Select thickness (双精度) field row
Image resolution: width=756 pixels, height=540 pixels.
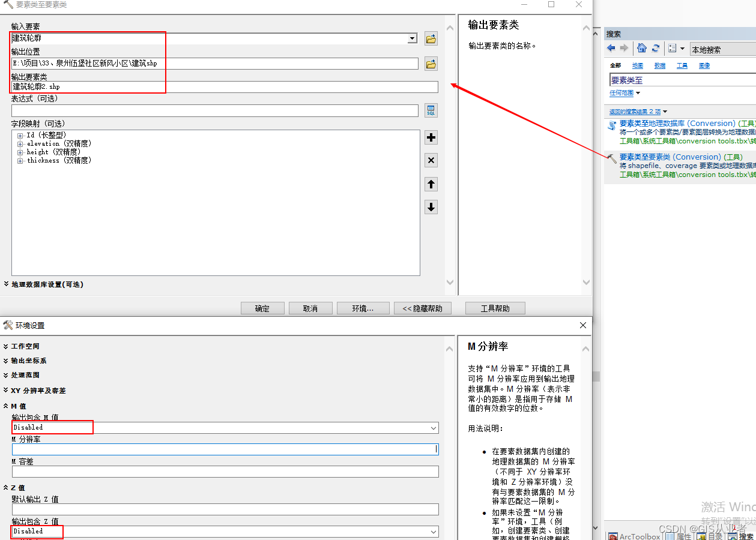(x=59, y=161)
